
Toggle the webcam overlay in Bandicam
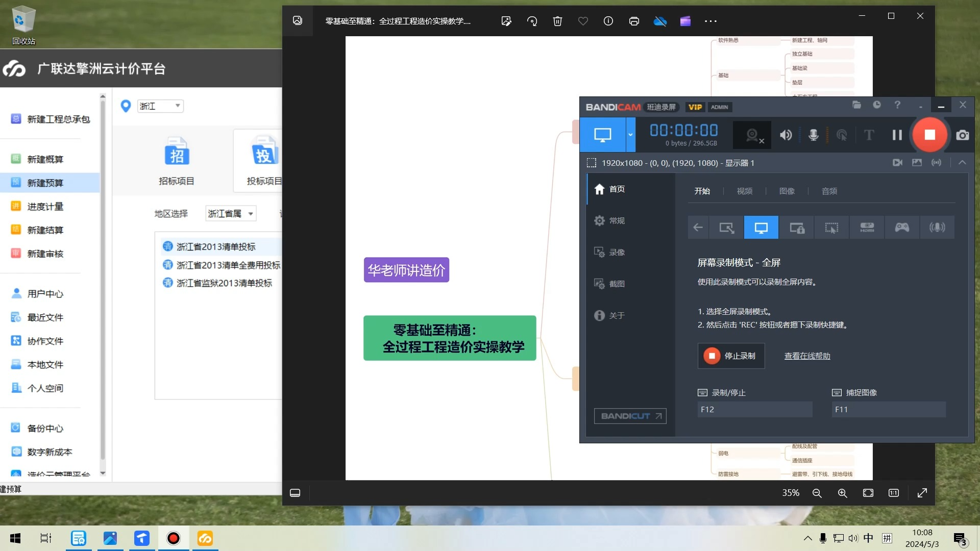(x=752, y=135)
